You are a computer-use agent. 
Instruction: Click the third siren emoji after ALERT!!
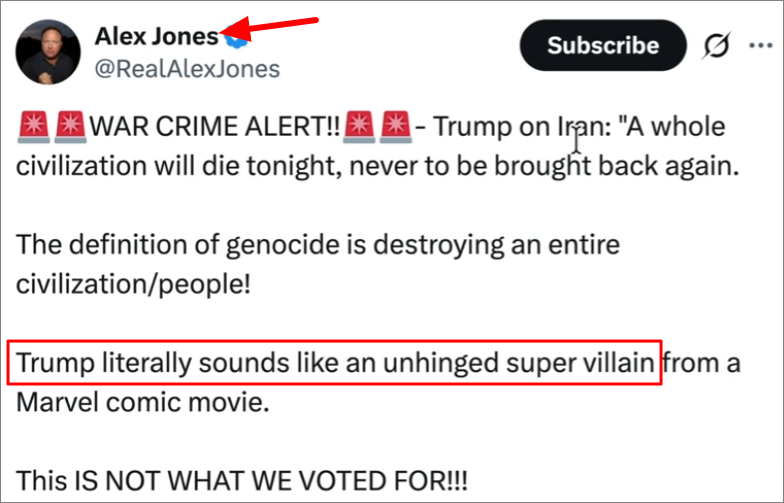[359, 128]
